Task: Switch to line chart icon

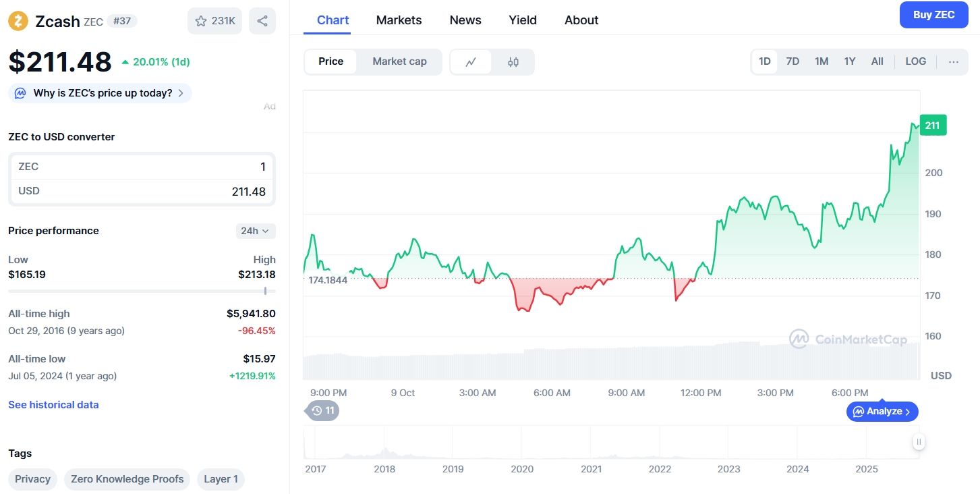Action: [471, 61]
